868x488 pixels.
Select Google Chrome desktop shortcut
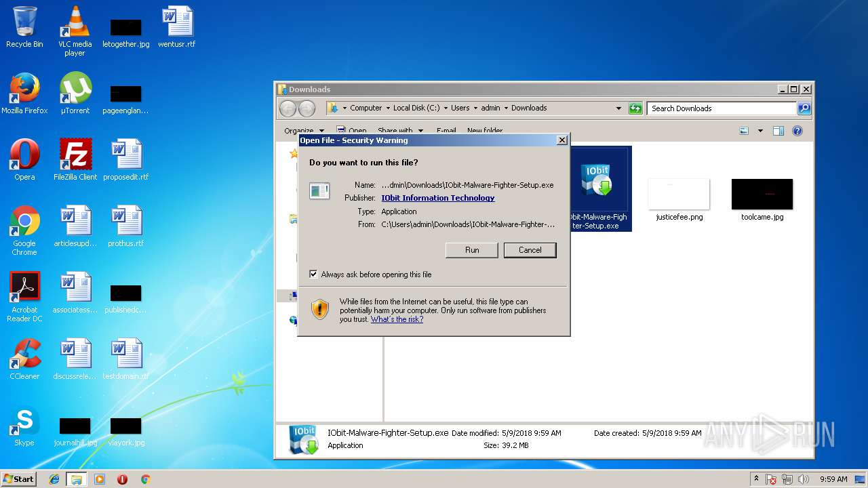pyautogui.click(x=24, y=230)
